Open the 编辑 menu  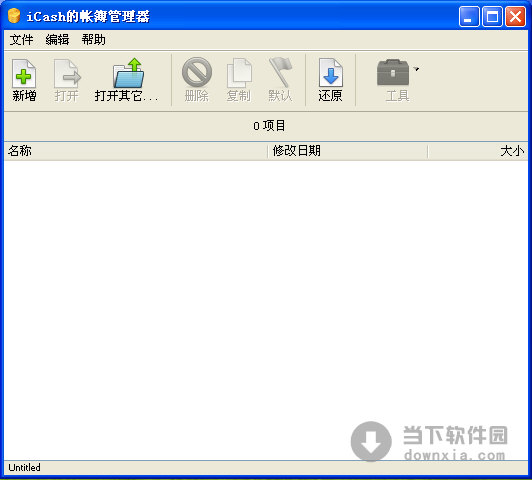point(57,40)
